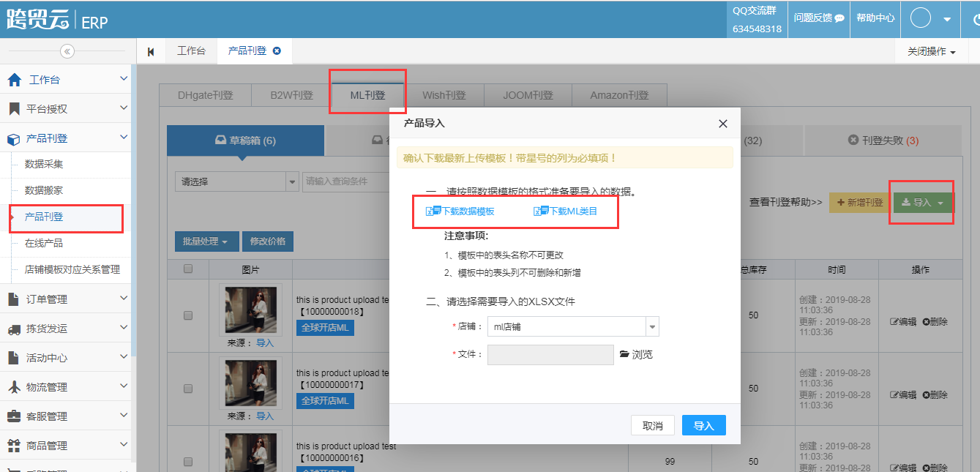Close the 产品导入 dialog with the X
Image resolution: width=980 pixels, height=472 pixels.
tap(723, 124)
